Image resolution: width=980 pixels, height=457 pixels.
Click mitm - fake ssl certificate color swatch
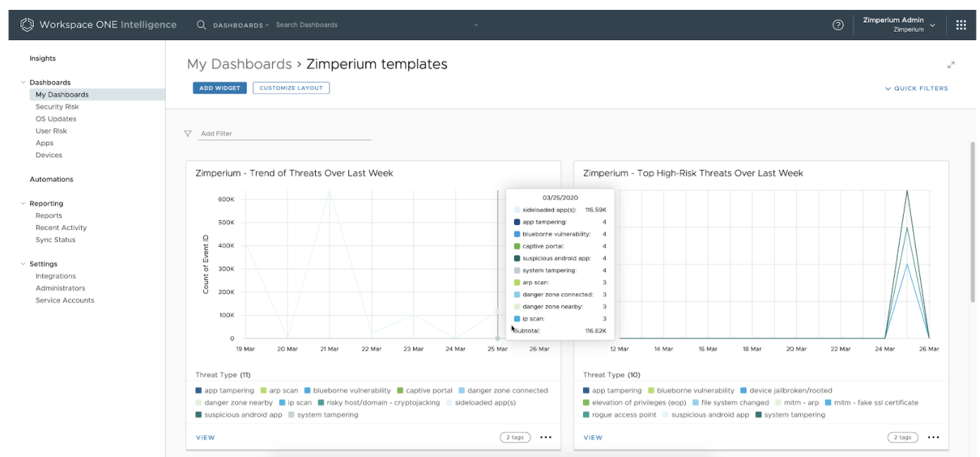[x=828, y=403]
